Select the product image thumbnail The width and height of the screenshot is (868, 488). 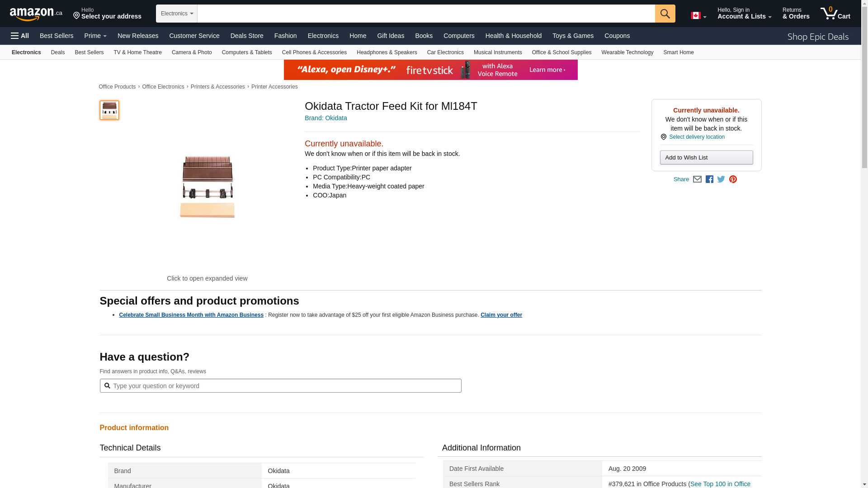(109, 110)
